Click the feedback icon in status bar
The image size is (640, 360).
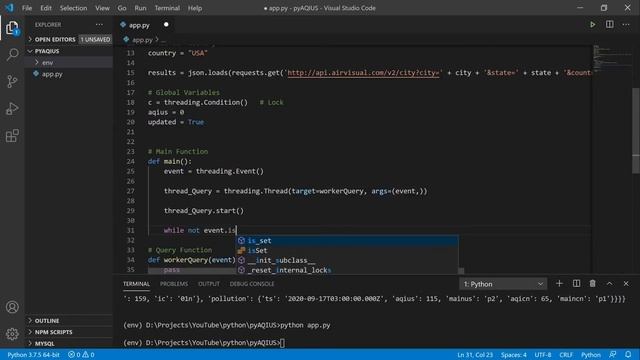(613, 354)
